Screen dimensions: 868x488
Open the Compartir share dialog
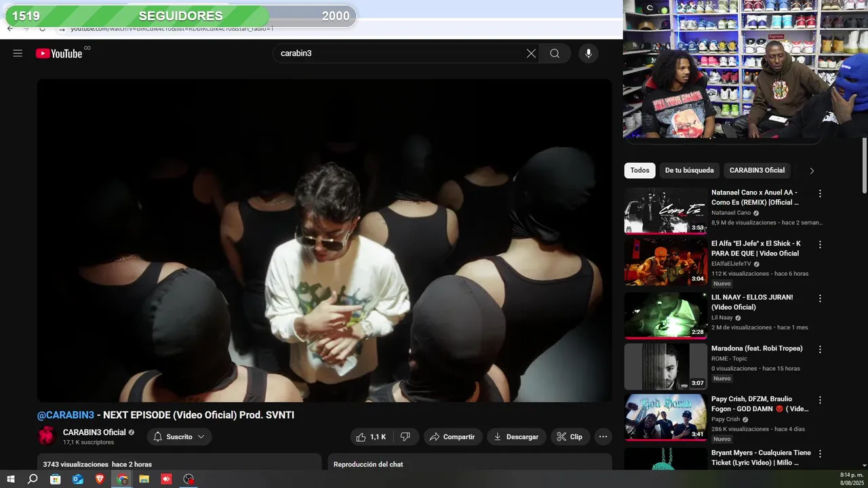[x=453, y=437]
